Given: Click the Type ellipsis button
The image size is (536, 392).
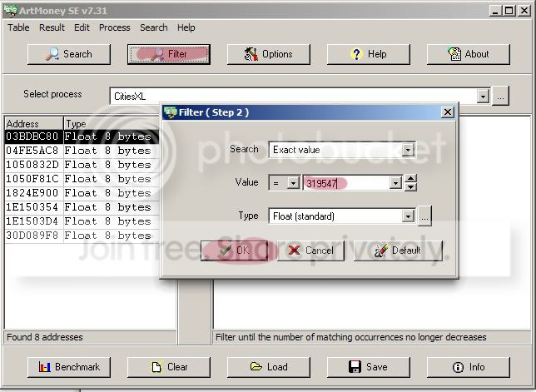Looking at the screenshot, I should point(424,216).
